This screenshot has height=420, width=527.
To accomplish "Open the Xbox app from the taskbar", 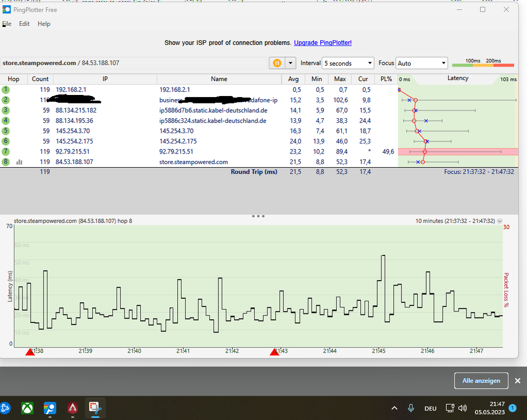I will click(x=27, y=408).
